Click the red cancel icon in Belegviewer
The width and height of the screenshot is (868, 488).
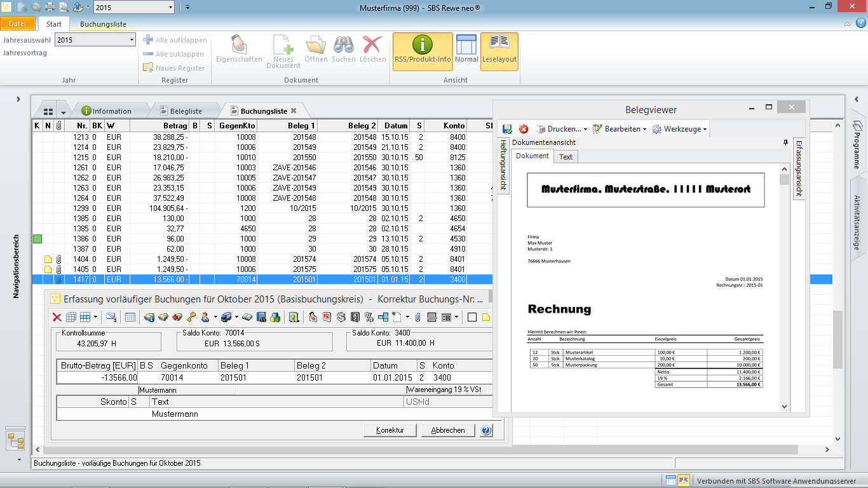click(524, 129)
